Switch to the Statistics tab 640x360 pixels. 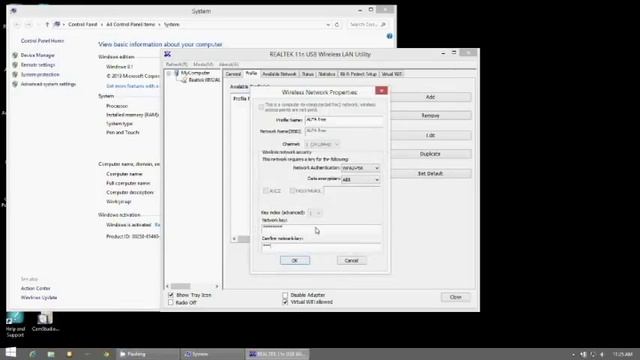coord(327,74)
